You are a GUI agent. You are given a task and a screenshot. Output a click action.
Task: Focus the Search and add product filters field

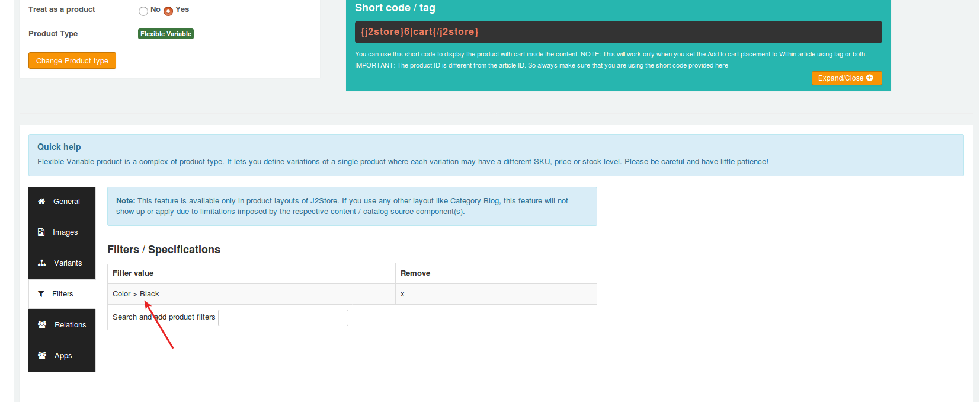point(283,318)
